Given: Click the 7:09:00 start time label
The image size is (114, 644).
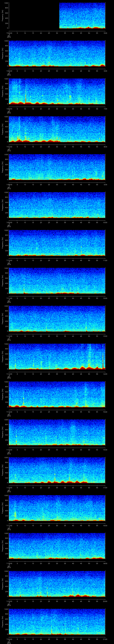Looking at the screenshot, I should pyautogui.click(x=9, y=223).
